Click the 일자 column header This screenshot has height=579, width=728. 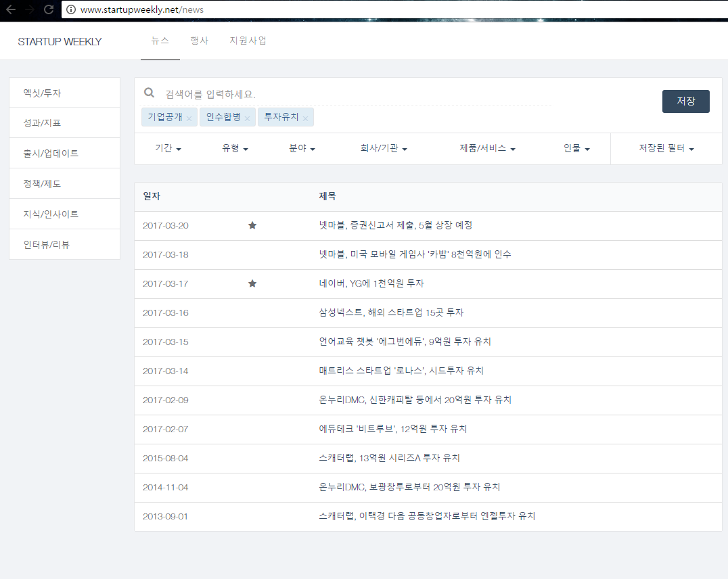pyautogui.click(x=152, y=196)
